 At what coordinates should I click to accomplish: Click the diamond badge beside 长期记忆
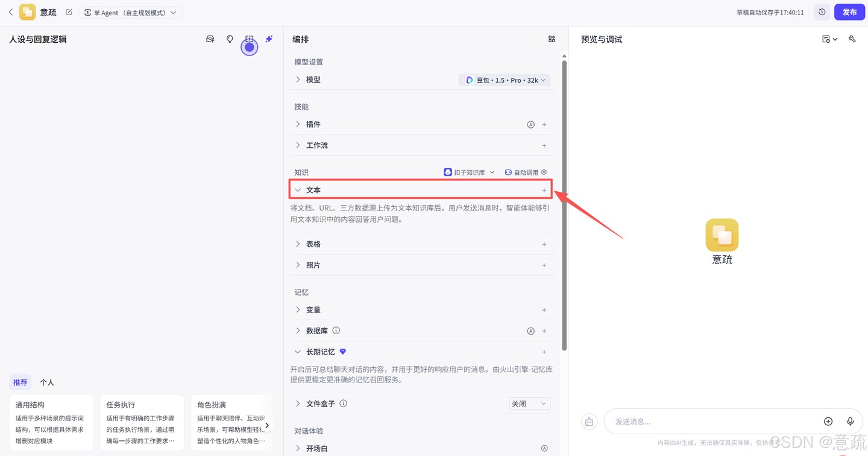(343, 352)
